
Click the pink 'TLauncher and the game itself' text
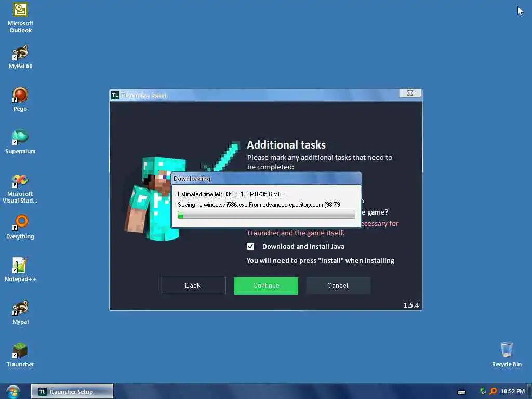coord(296,233)
